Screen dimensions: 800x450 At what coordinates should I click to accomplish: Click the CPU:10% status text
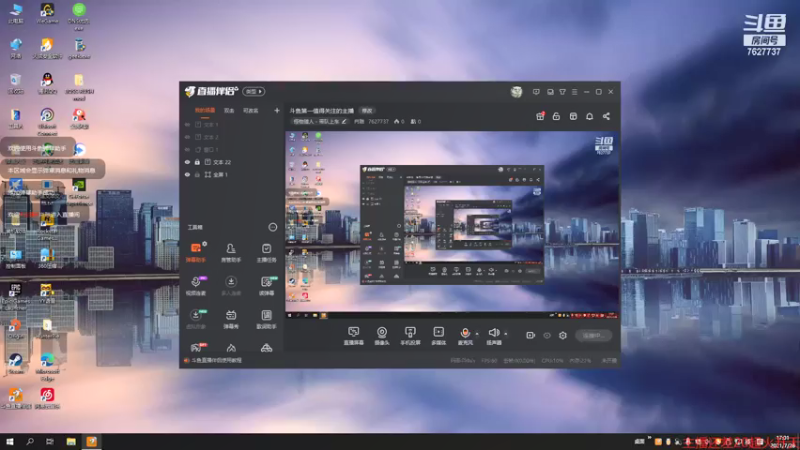click(x=553, y=361)
